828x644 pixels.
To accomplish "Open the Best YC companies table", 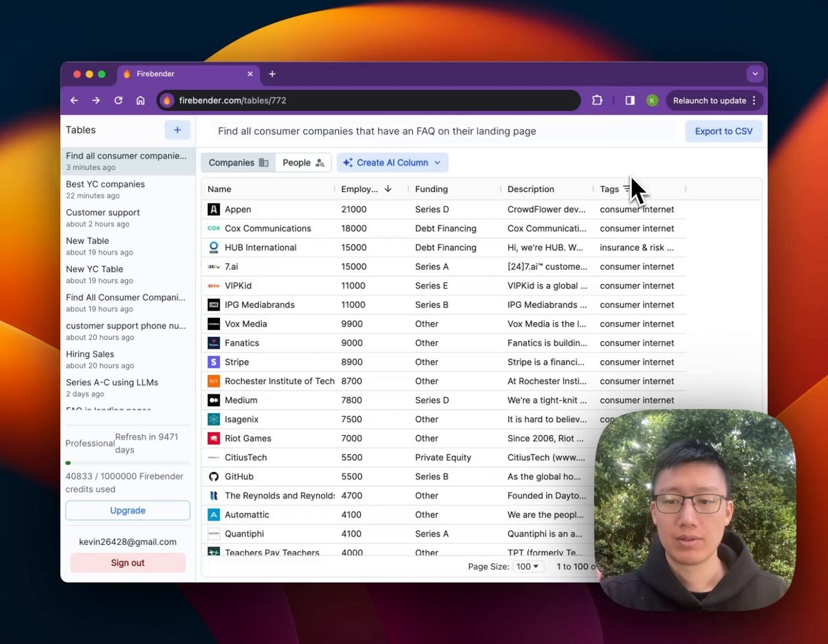I will point(105,184).
